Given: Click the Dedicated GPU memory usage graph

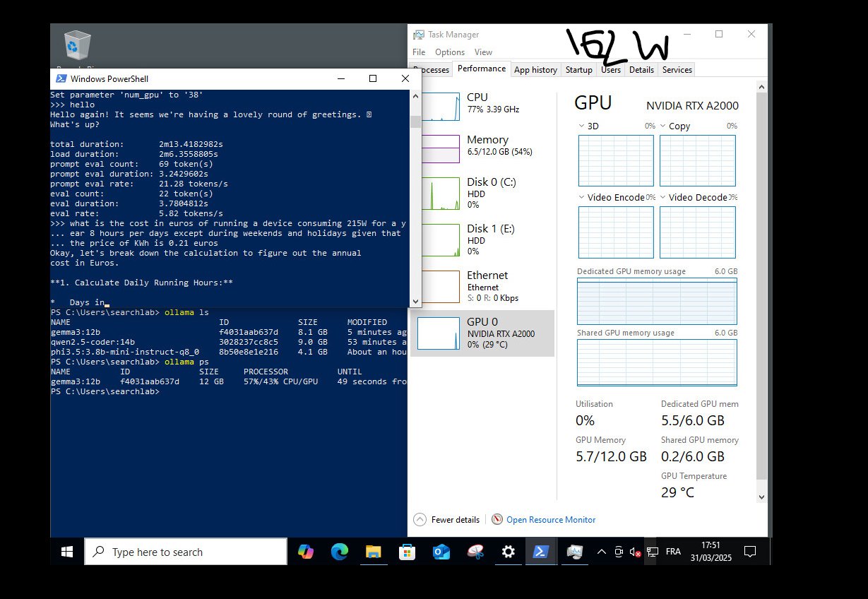Looking at the screenshot, I should click(x=657, y=301).
